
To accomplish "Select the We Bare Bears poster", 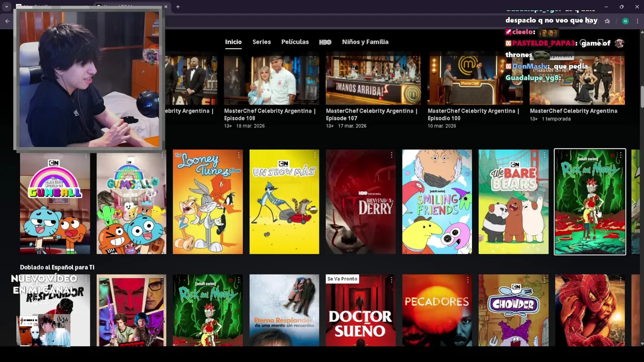I will tap(514, 202).
